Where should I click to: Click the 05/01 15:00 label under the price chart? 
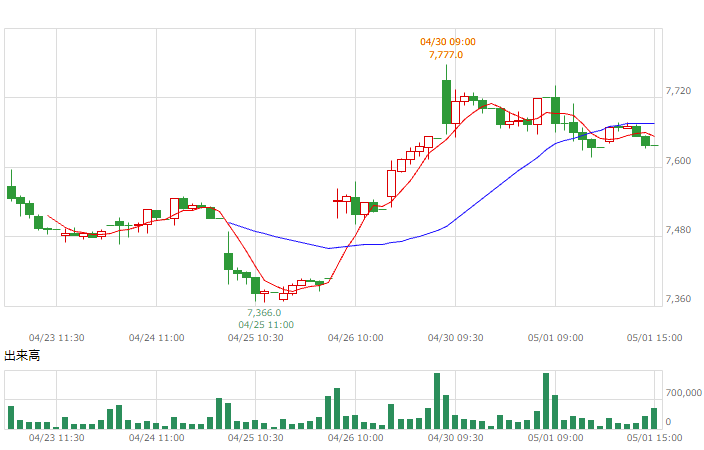(654, 338)
